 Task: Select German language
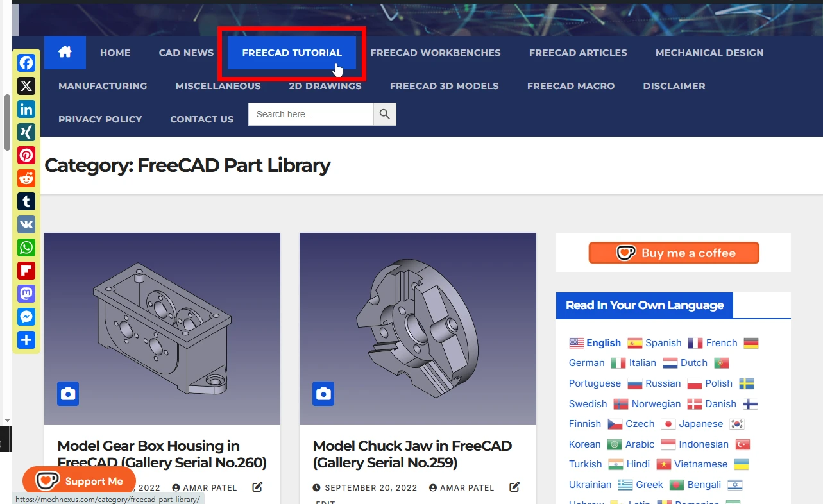(x=586, y=363)
